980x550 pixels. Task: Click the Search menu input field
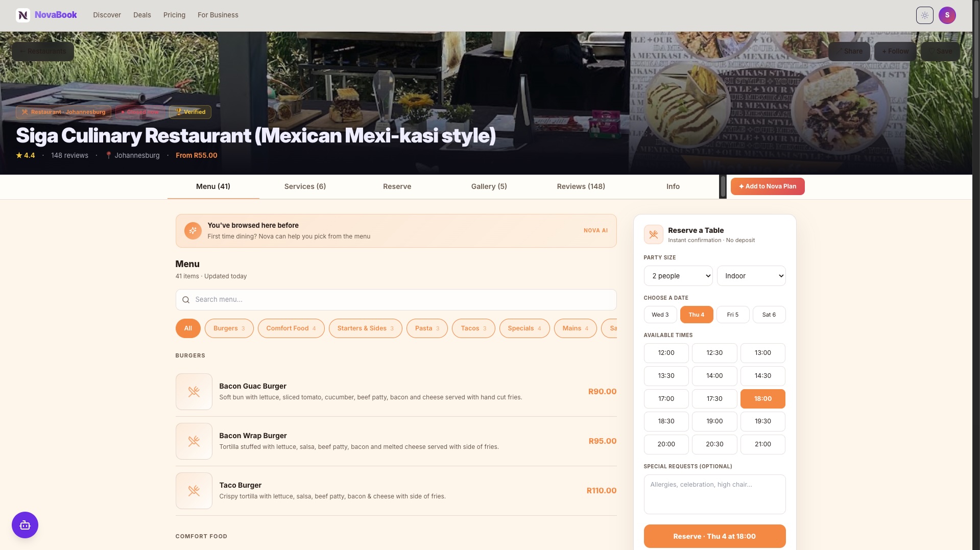point(396,300)
